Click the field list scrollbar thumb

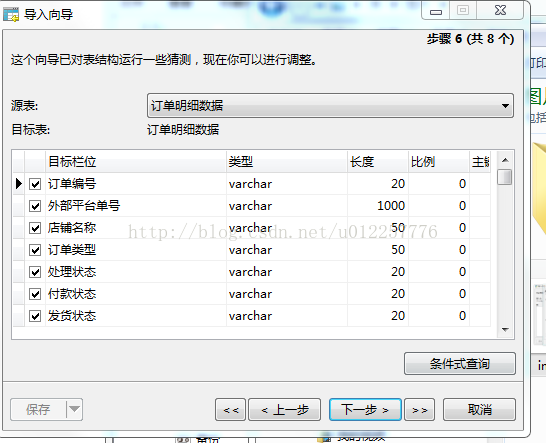(505, 177)
